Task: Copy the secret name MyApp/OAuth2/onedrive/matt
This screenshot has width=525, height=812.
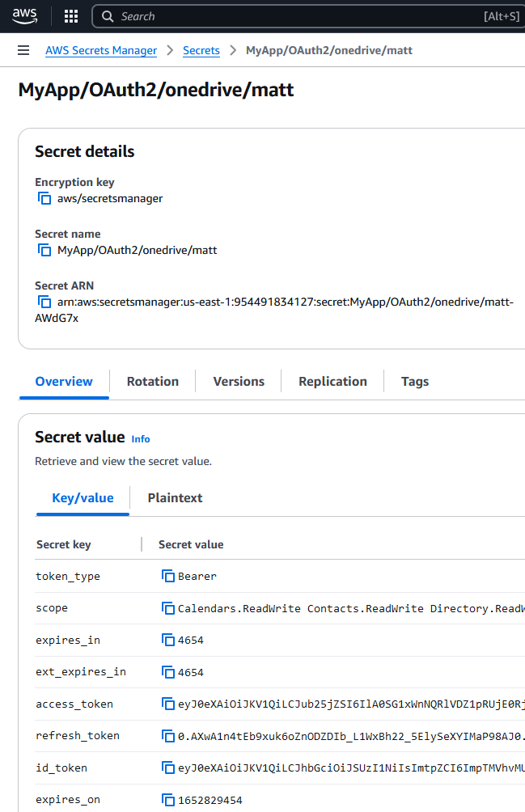Action: coord(44,250)
